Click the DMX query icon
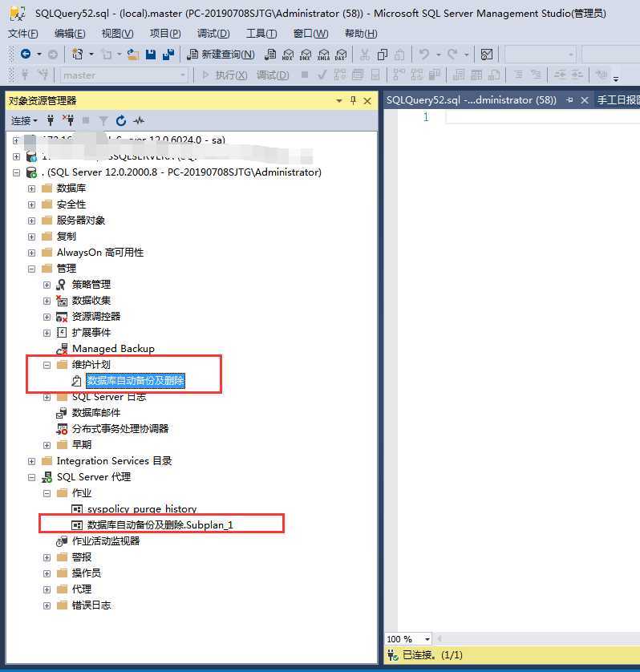This screenshot has width=640, height=672. [306, 55]
